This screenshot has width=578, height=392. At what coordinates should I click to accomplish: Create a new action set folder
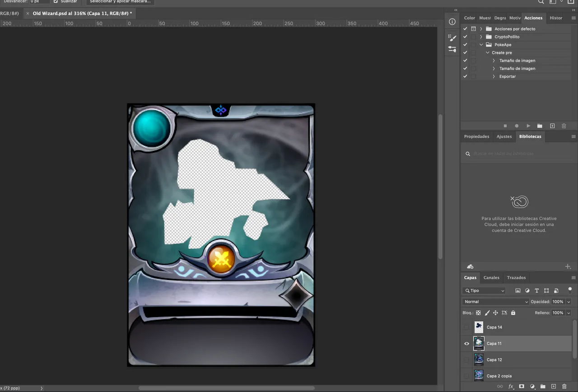[540, 126]
